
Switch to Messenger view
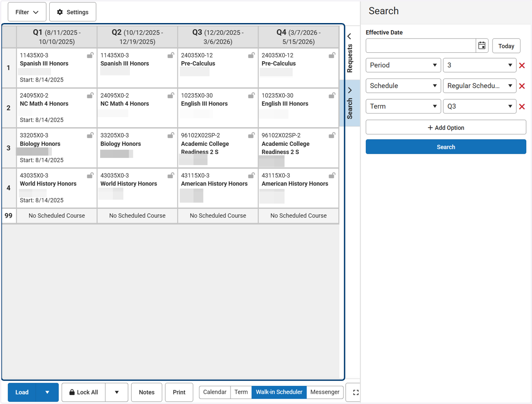tap(325, 392)
